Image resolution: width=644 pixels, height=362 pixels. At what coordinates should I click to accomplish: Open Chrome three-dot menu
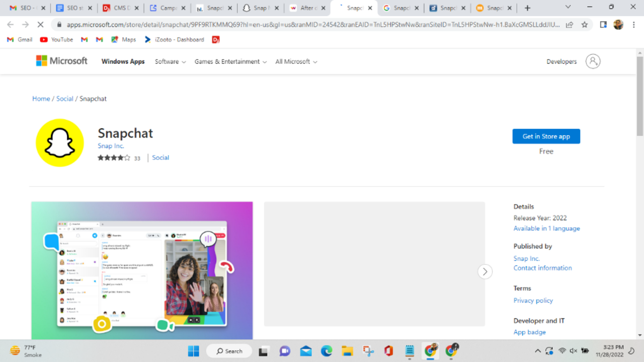(x=634, y=24)
